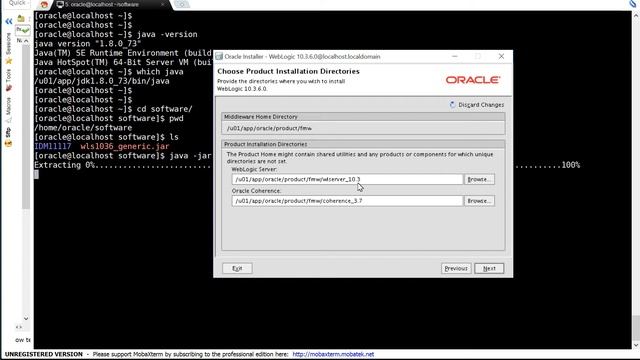
Task: Click the Oracle Coherence directory field
Action: coord(347,201)
